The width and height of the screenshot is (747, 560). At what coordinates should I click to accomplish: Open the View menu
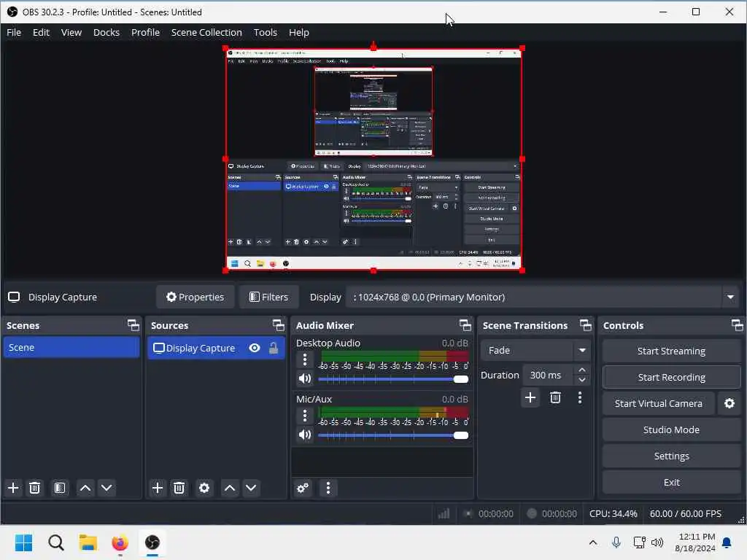(71, 32)
